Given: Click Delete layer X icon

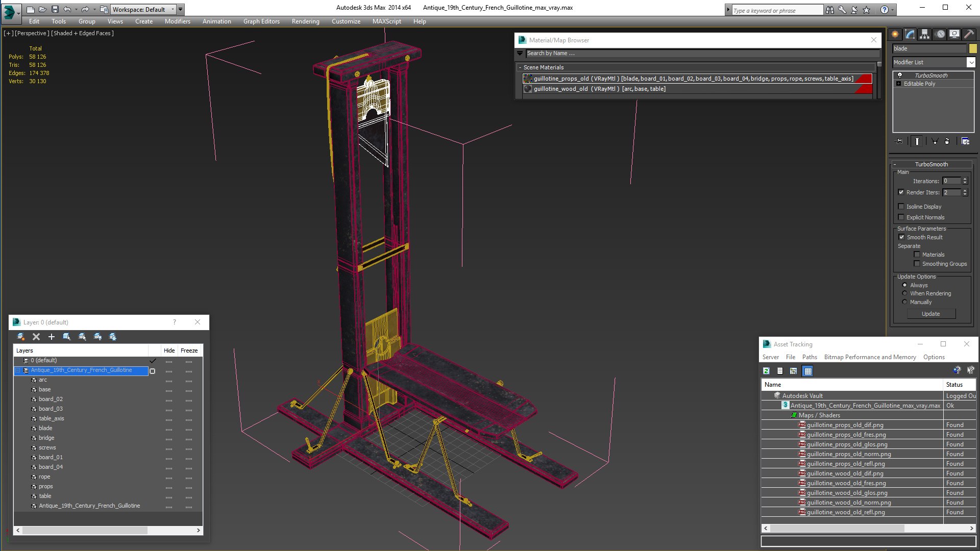Looking at the screenshot, I should pos(36,337).
